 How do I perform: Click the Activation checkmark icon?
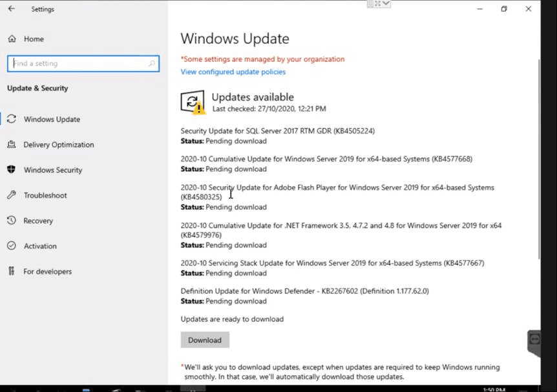pos(12,245)
